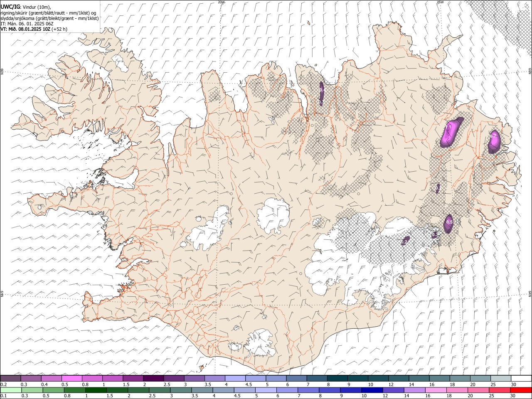The image size is (532, 399).
Task: Click the lower legend swatch starting at 2.5
Action: pyautogui.click(x=159, y=390)
